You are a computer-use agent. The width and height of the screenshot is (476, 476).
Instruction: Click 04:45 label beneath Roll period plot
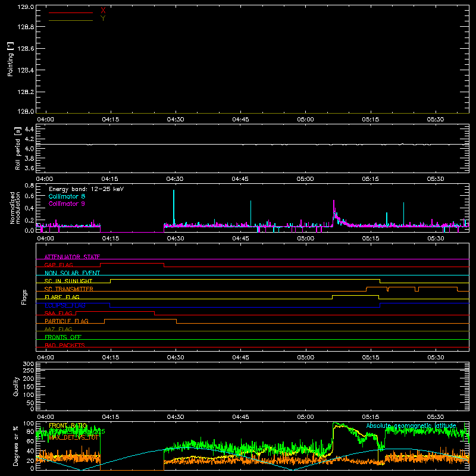tap(240, 179)
